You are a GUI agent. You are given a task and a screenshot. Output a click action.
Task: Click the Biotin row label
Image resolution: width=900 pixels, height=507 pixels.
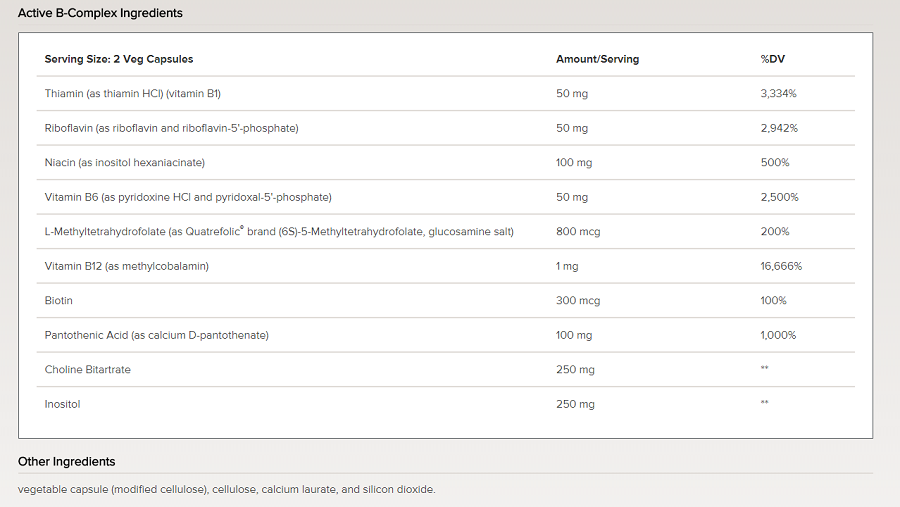click(x=59, y=300)
